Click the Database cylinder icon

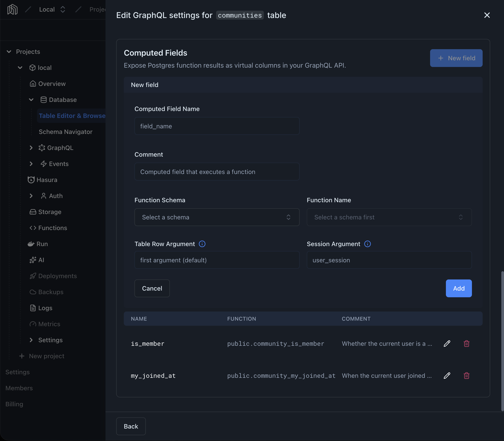43,100
